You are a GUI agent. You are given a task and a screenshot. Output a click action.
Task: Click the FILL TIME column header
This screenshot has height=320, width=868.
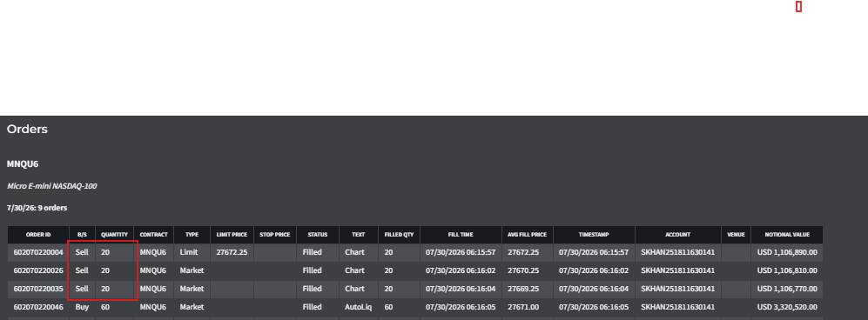coord(461,235)
